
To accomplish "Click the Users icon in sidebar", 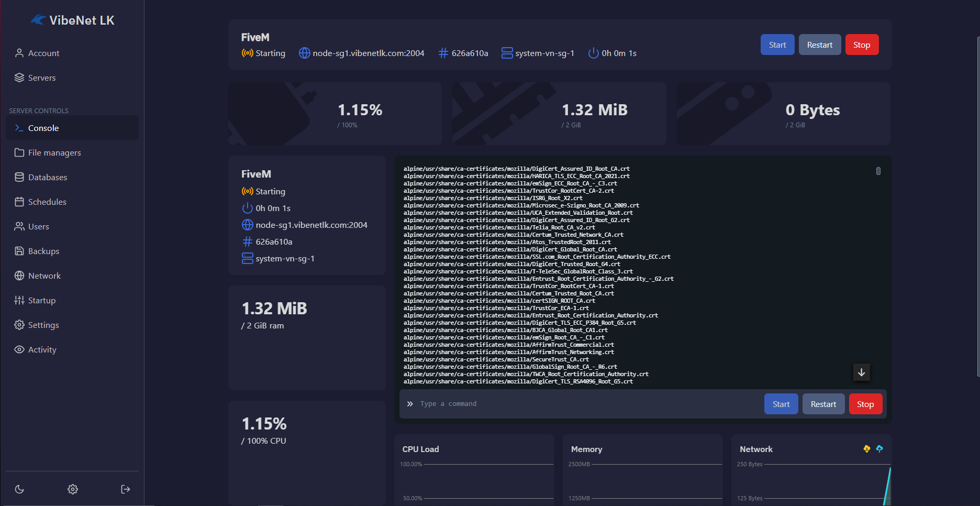I will coord(19,226).
